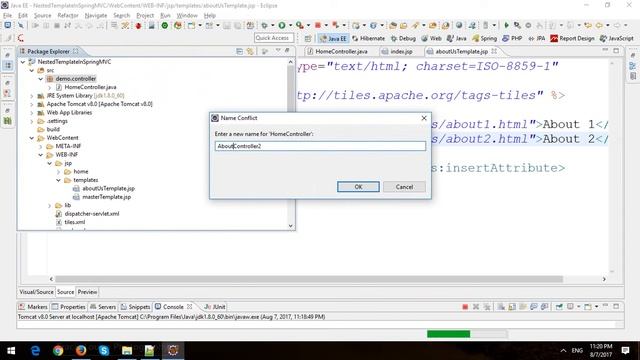Select the Hibernate perspective
This screenshot has height=360, width=640.
pos(368,38)
